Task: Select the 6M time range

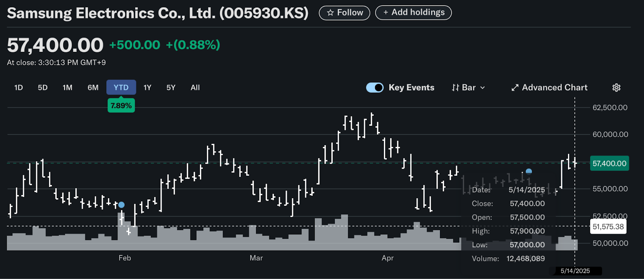Action: [93, 88]
